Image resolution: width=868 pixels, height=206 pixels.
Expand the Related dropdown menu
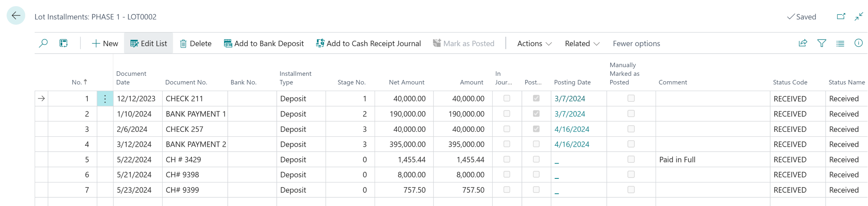(x=582, y=44)
